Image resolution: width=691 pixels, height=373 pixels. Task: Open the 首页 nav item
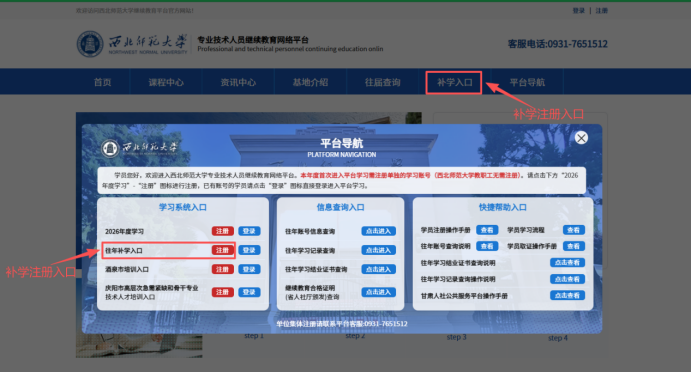click(102, 82)
